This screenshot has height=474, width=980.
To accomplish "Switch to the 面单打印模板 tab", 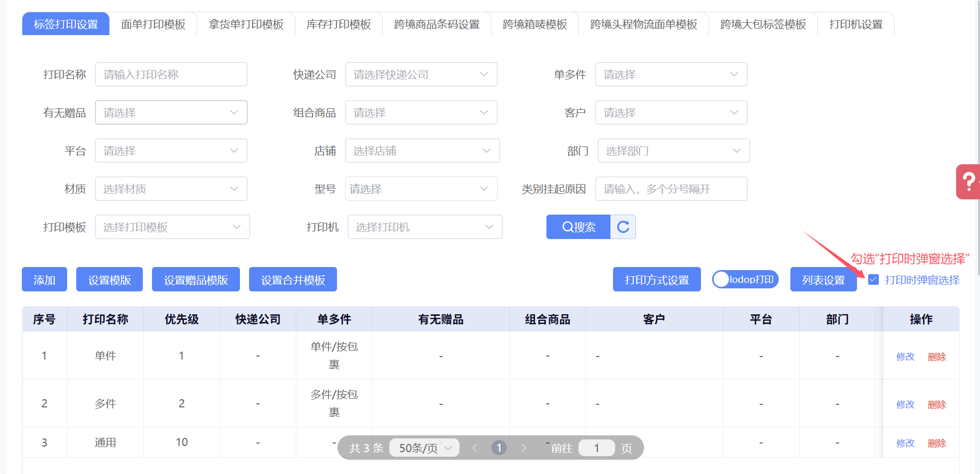I will tap(153, 24).
